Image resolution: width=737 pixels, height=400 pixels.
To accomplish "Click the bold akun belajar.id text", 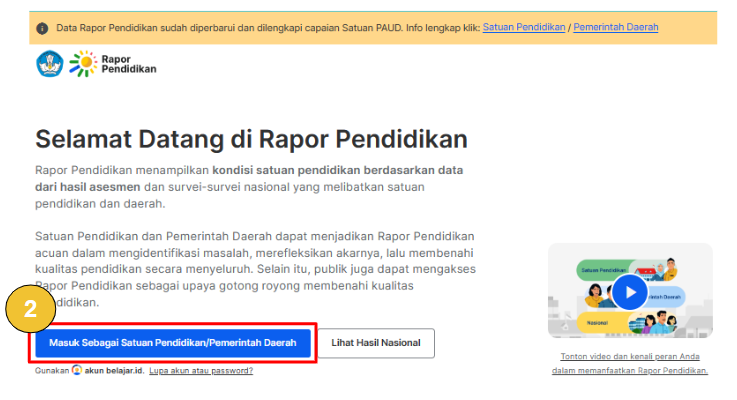I will [114, 370].
